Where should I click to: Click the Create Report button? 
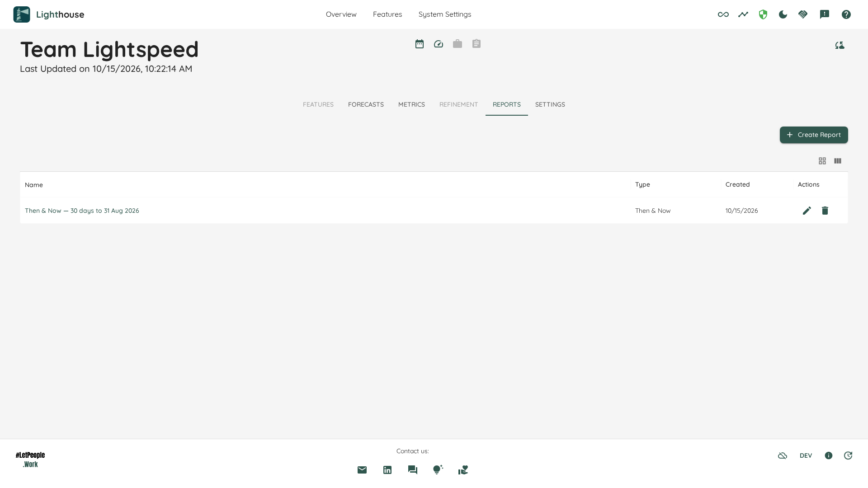(x=814, y=135)
